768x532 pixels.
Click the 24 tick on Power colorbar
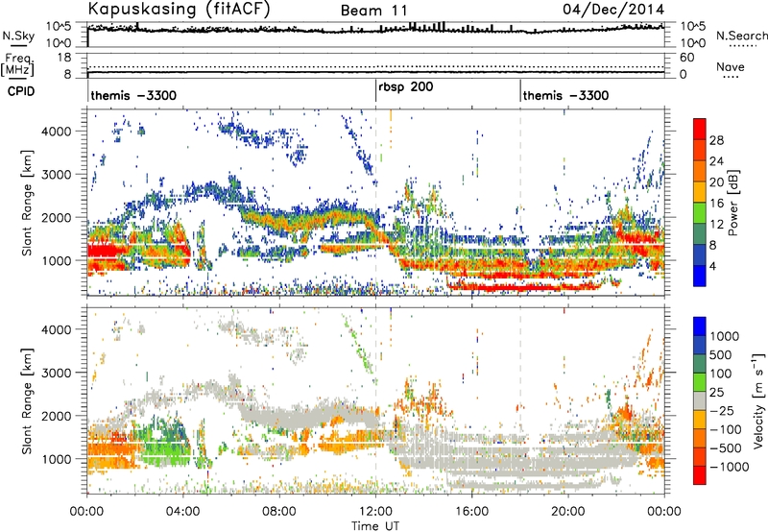(716, 161)
